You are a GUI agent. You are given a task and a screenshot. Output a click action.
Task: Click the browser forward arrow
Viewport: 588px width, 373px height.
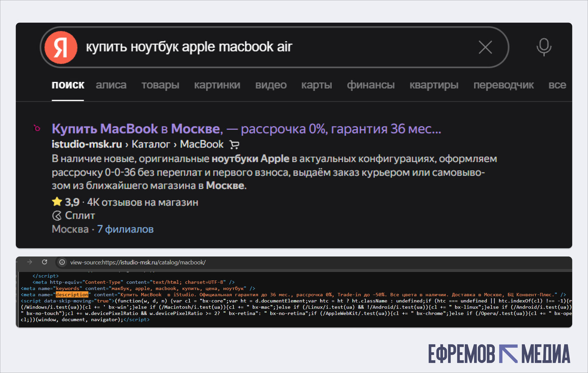click(29, 262)
